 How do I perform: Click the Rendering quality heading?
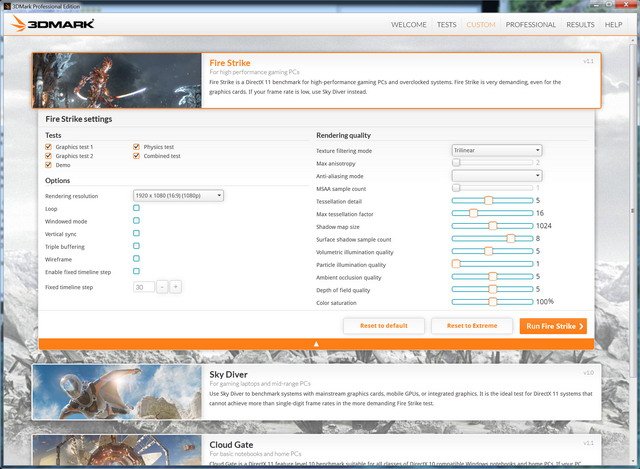(x=343, y=135)
